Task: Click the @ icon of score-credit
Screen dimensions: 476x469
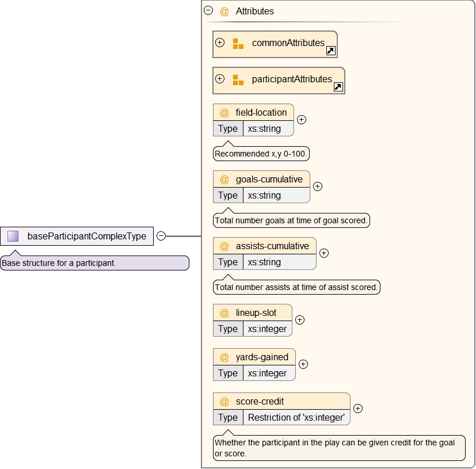Action: click(x=224, y=402)
